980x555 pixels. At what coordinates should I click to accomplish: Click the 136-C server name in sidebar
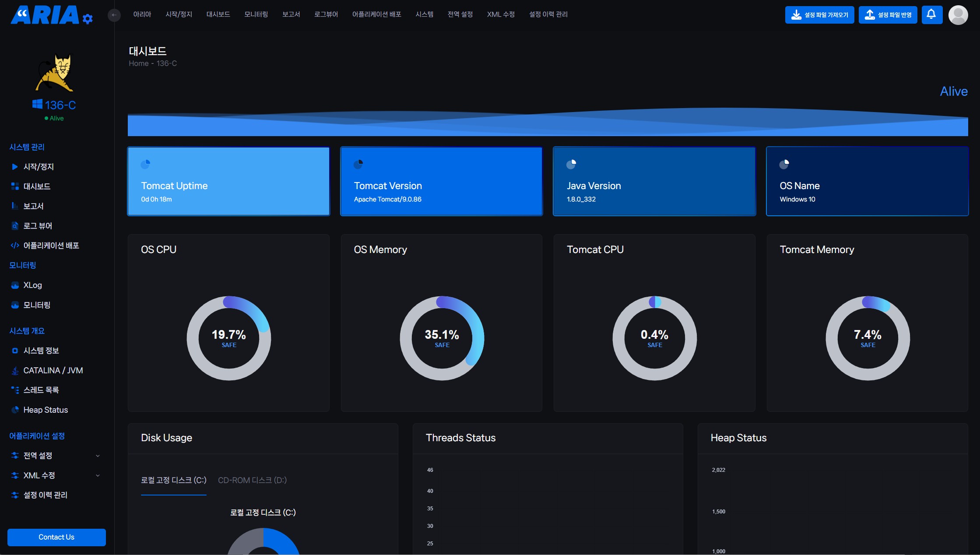tap(60, 105)
